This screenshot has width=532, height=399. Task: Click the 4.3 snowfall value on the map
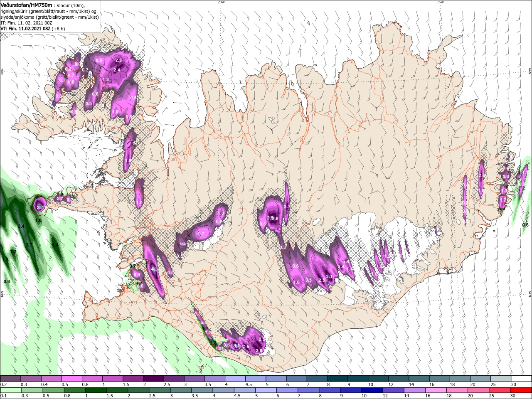click(155, 269)
